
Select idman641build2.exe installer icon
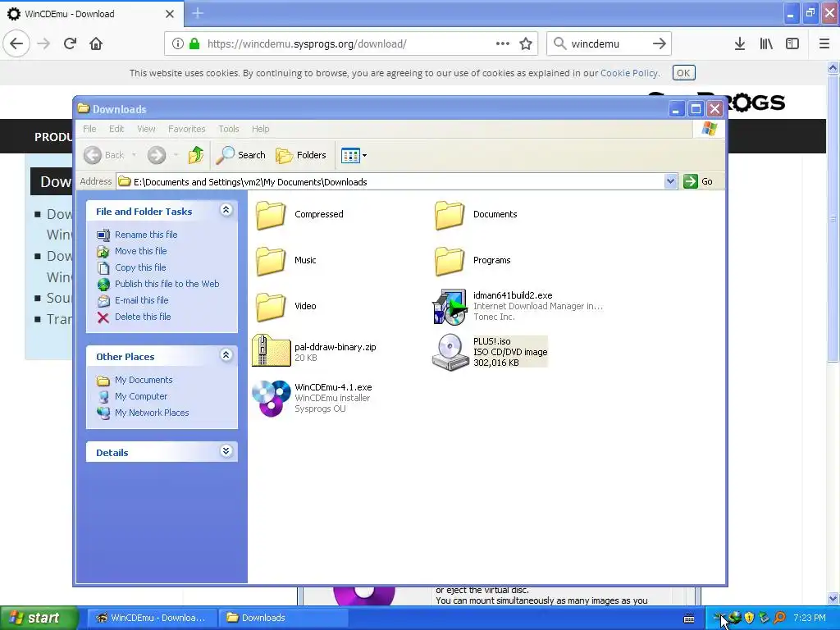pos(450,307)
